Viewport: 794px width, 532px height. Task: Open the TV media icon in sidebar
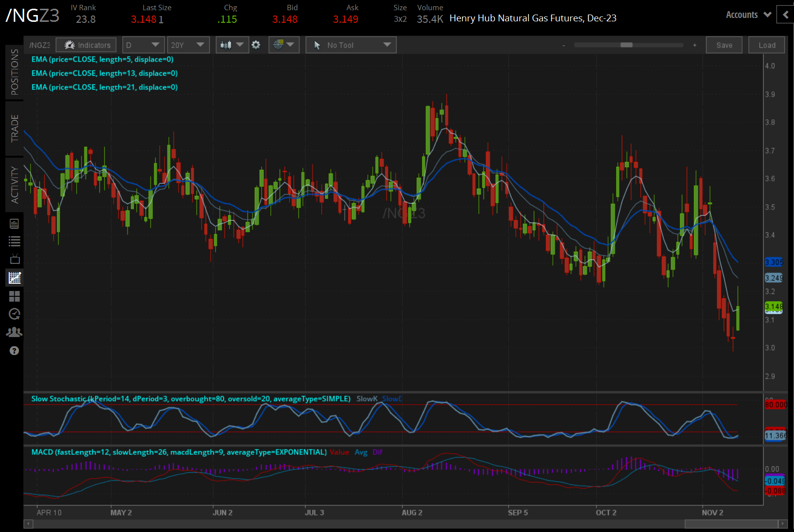click(15, 259)
